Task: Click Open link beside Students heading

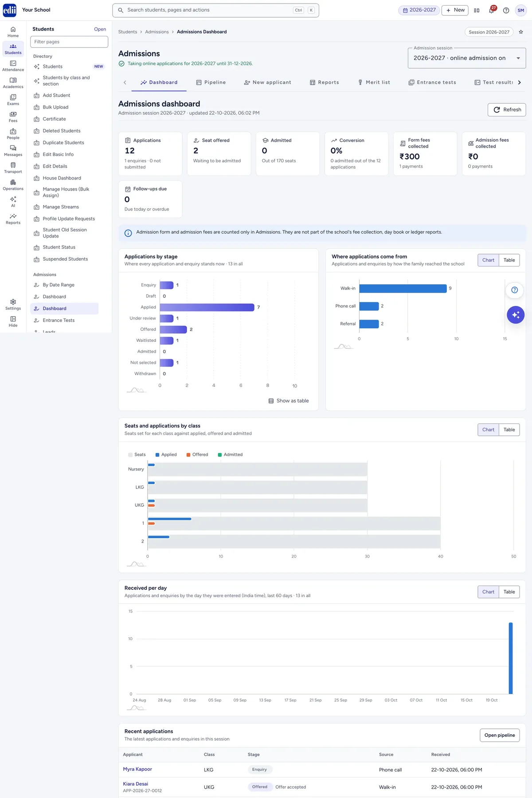Action: [x=100, y=29]
